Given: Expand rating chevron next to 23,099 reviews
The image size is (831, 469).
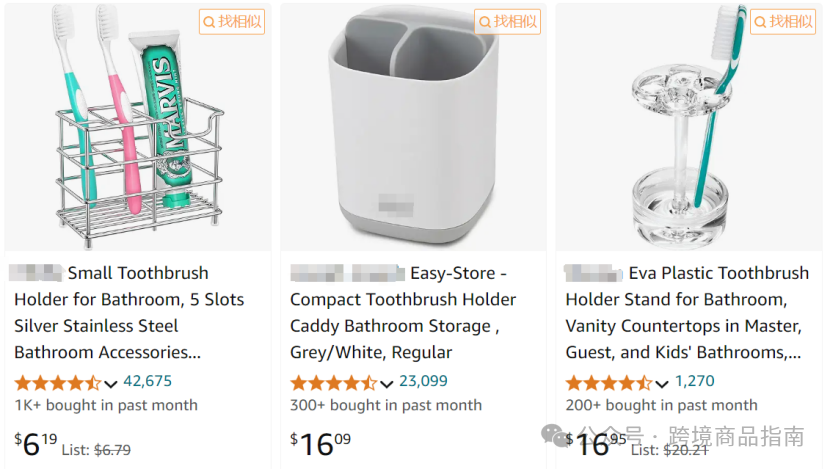Looking at the screenshot, I should click(386, 384).
